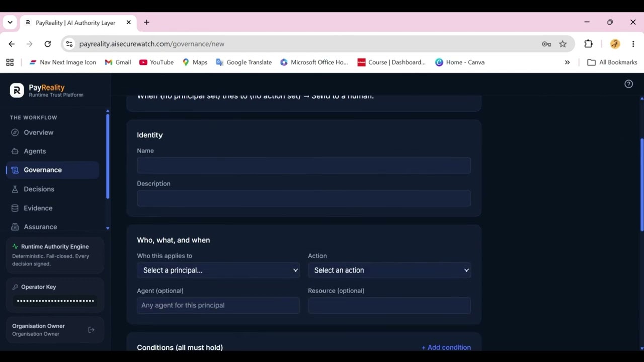Open the Select an action dropdown
The image size is (644, 362).
point(389,270)
